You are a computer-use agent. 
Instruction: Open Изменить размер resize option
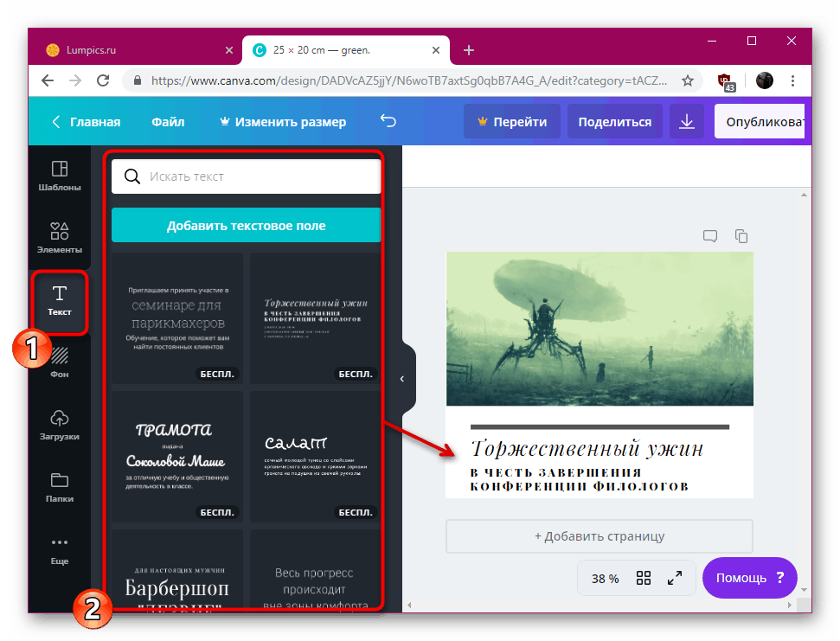point(283,122)
